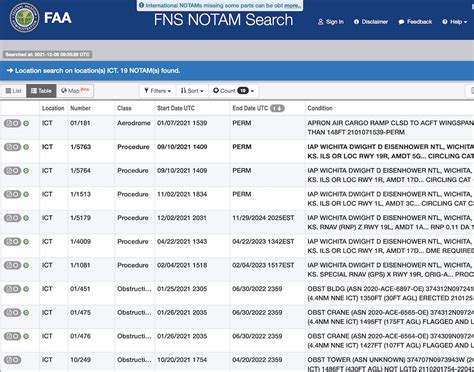Image resolution: width=474 pixels, height=372 pixels.
Task: Click OBST BLDG condition text in row 01/451
Action: (x=390, y=293)
